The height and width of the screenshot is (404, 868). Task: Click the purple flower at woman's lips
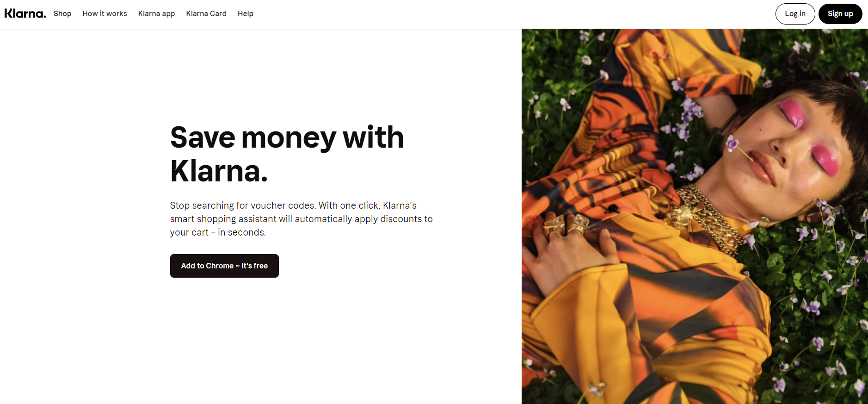732,143
